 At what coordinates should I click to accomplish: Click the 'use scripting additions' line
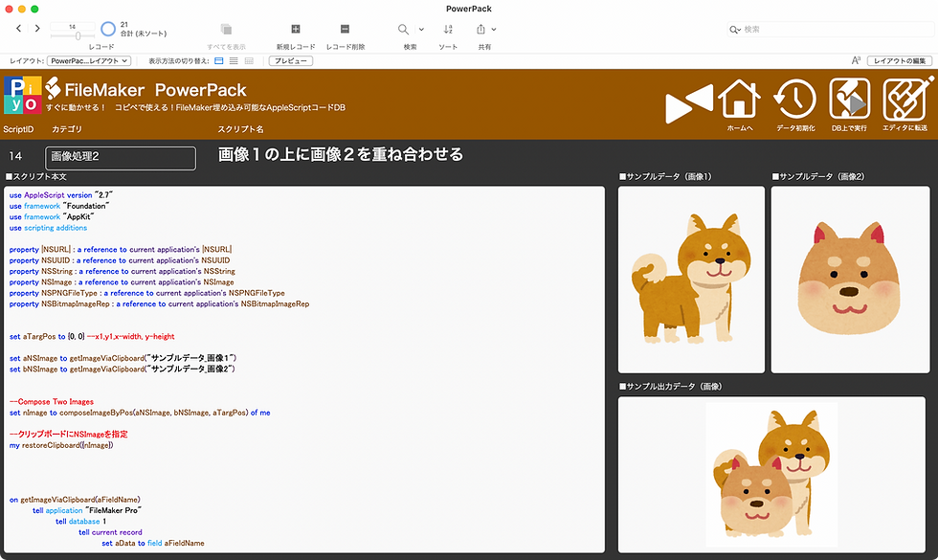tap(49, 228)
